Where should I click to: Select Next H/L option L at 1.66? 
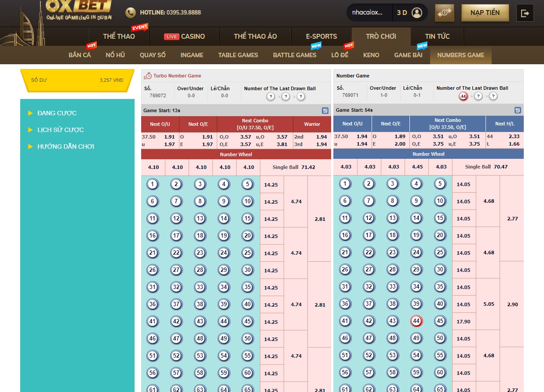(504, 144)
